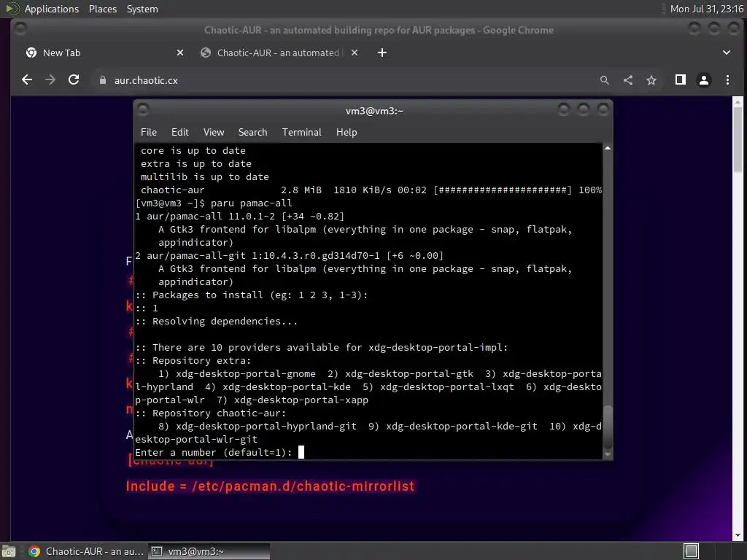Bookmark this page with the star

pyautogui.click(x=651, y=80)
